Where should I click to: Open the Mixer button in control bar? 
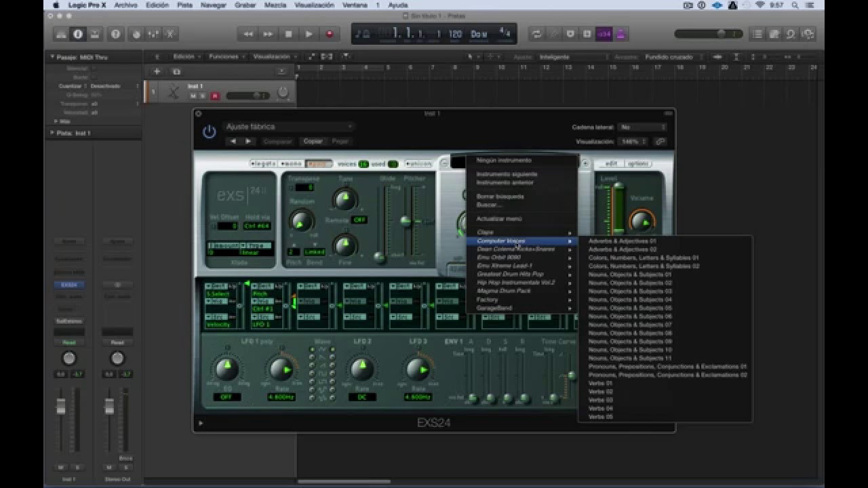coord(153,34)
